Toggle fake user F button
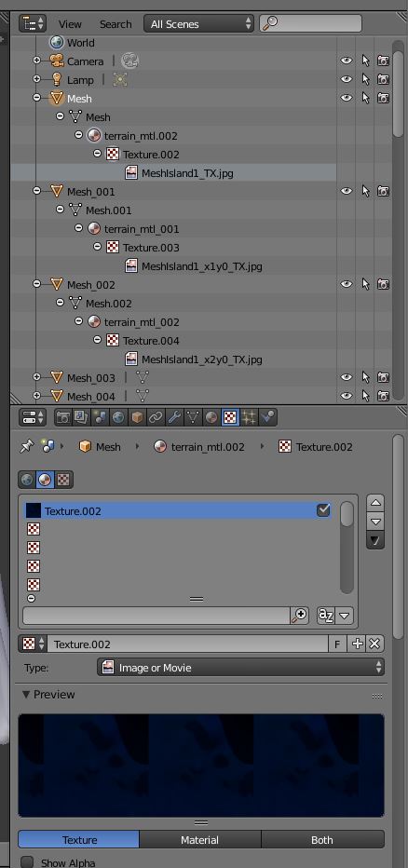408x868 pixels. 337,644
